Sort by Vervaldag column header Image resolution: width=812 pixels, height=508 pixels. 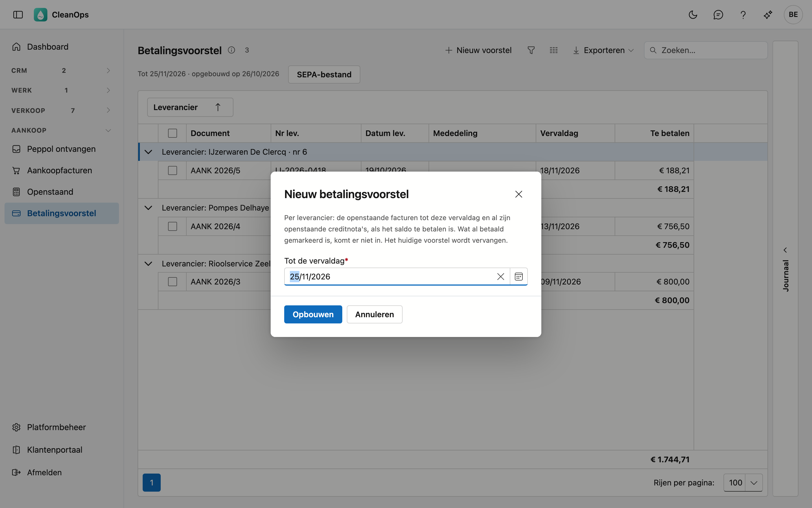pyautogui.click(x=575, y=133)
